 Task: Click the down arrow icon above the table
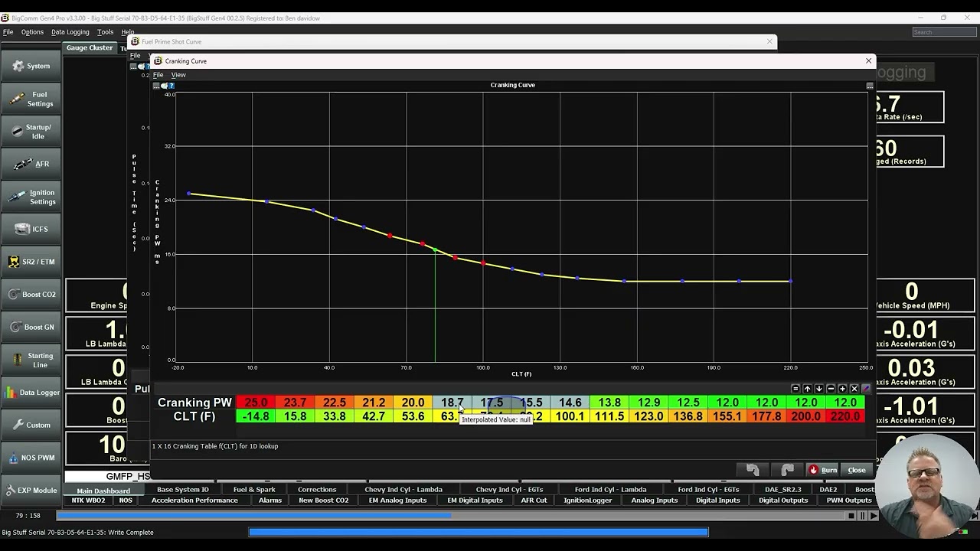click(x=818, y=389)
